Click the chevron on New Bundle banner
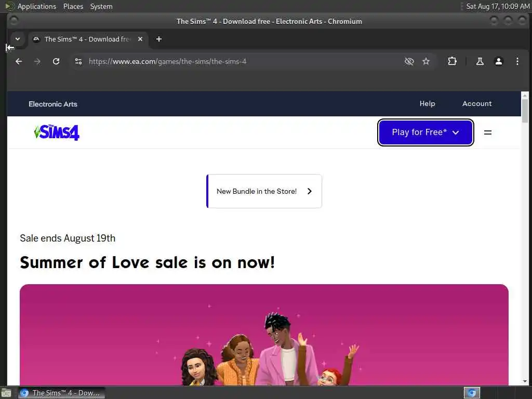Image resolution: width=532 pixels, height=399 pixels. coord(309,191)
